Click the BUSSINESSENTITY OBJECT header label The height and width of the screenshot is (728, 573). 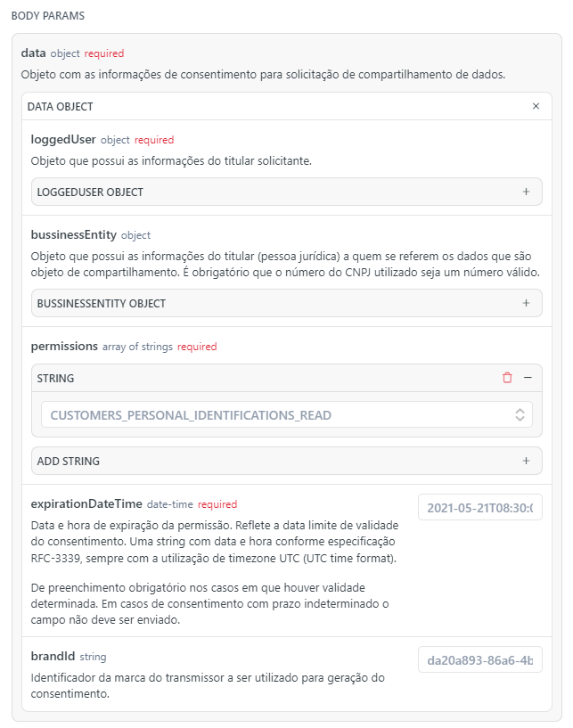tap(102, 303)
